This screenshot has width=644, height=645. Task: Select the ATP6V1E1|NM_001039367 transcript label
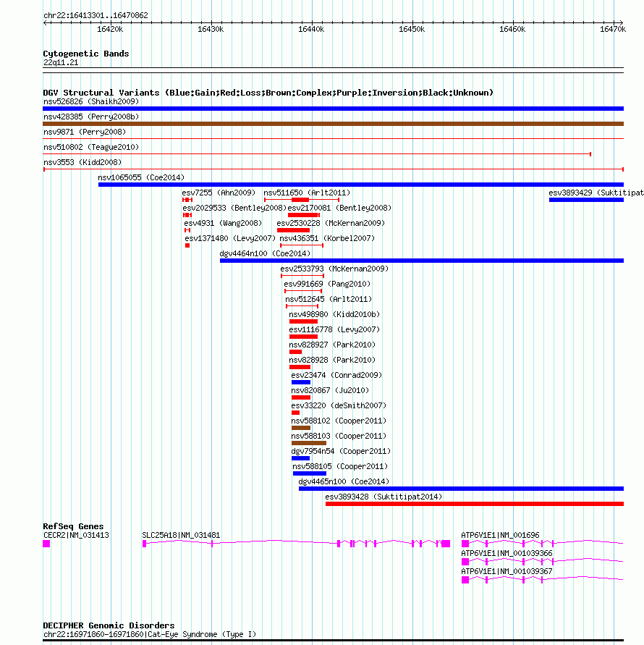click(x=507, y=572)
